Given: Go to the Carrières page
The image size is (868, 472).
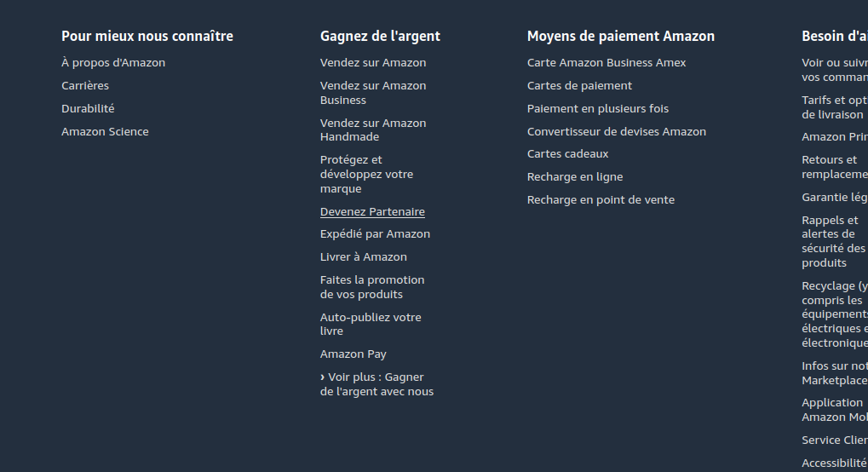Looking at the screenshot, I should 85,86.
